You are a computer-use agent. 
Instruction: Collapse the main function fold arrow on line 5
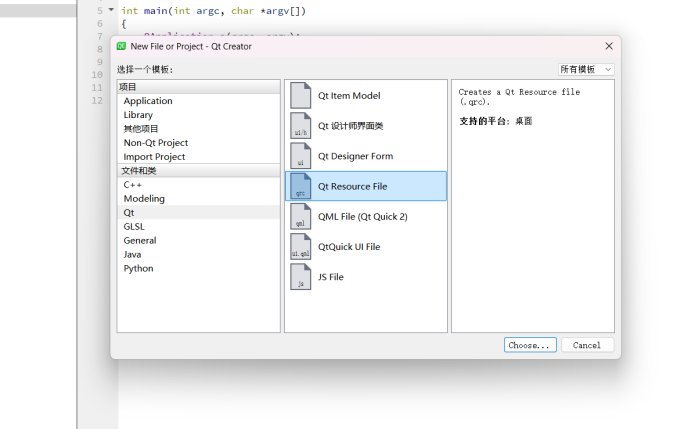tap(111, 9)
